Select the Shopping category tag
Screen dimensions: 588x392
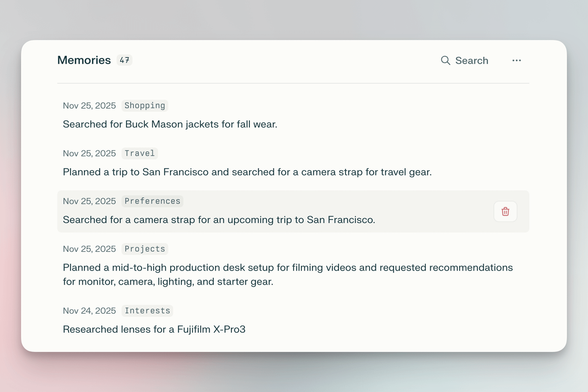click(145, 105)
